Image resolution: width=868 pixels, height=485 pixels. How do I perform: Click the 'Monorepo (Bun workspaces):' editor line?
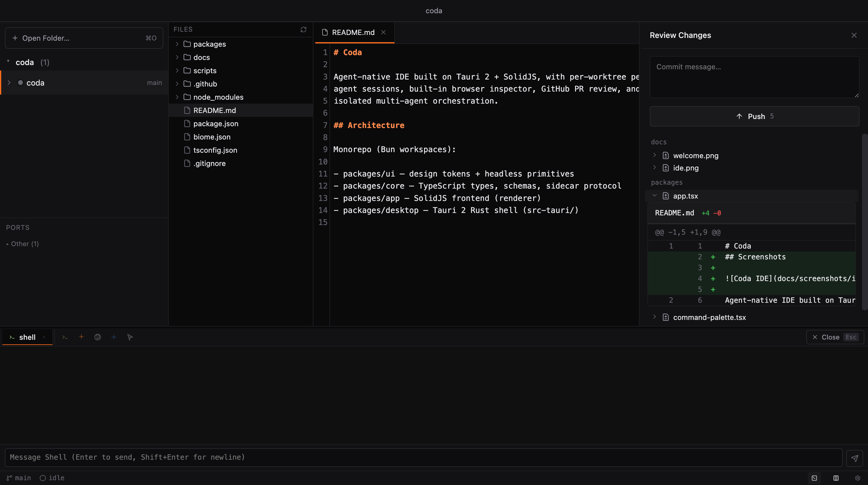tap(394, 149)
